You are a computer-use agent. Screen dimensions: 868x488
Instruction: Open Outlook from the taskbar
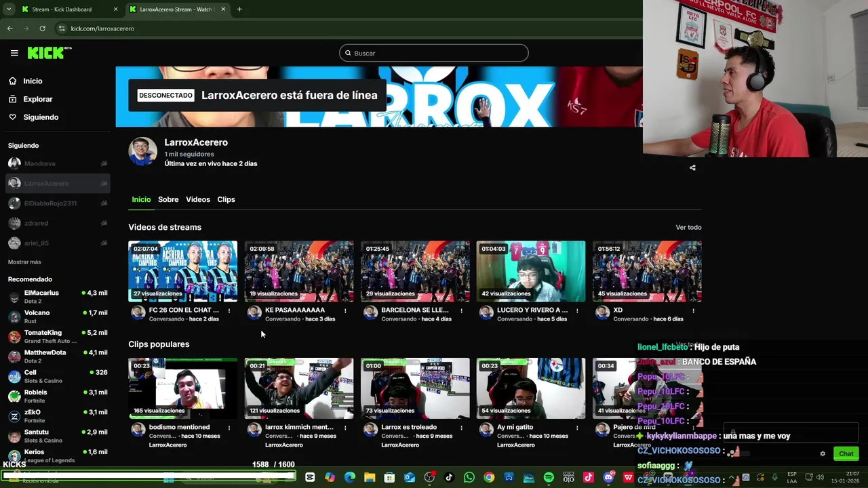410,478
